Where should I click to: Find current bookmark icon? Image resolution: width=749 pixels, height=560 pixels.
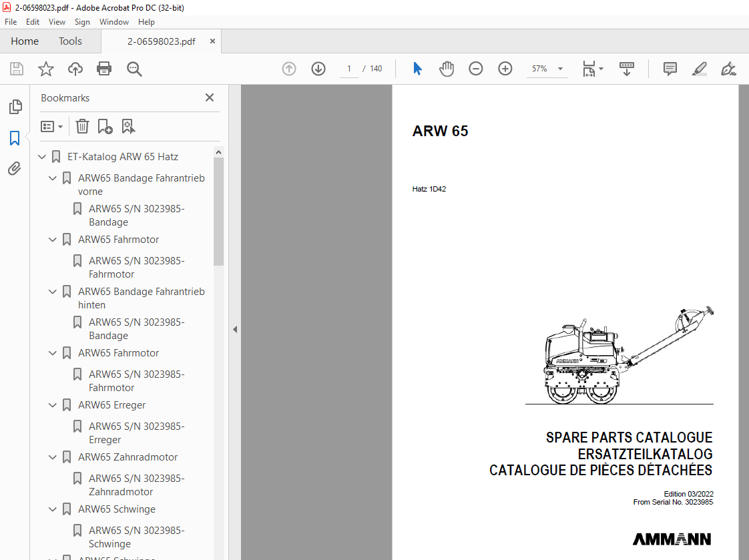(128, 127)
